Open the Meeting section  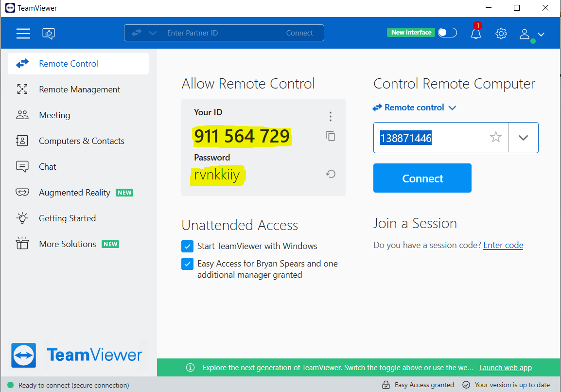coord(78,115)
